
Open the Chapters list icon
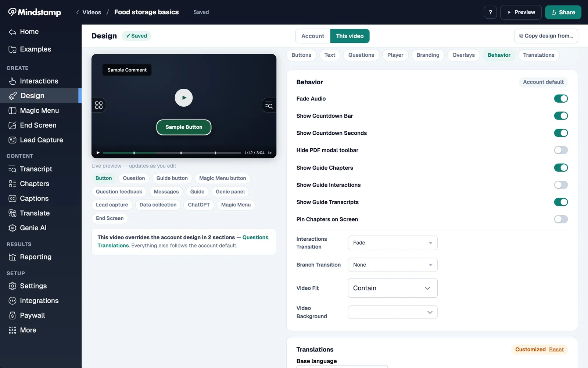pyautogui.click(x=12, y=184)
